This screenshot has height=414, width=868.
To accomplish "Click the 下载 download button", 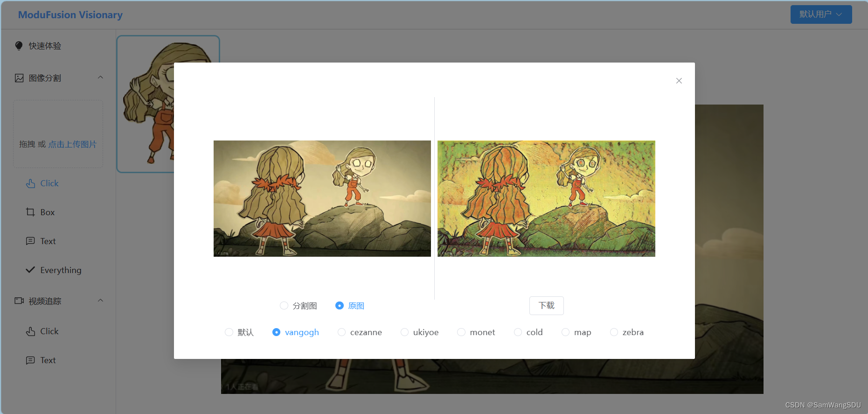I will [547, 306].
